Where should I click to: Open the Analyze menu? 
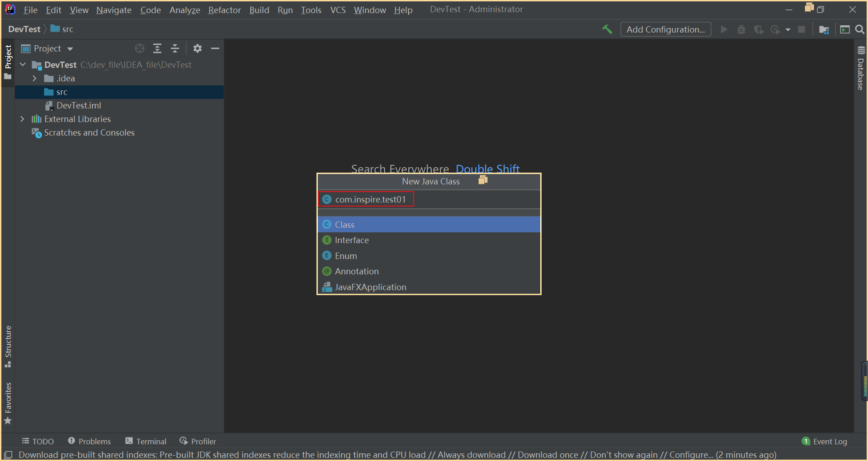pos(185,10)
